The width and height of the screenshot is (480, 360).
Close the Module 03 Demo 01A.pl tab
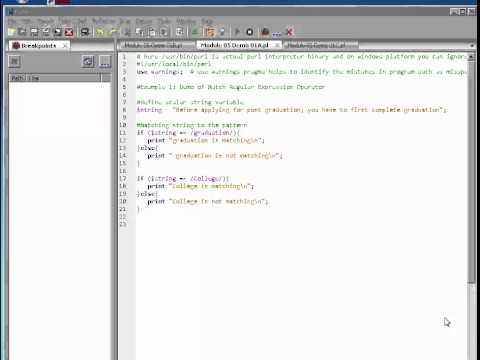(277, 45)
